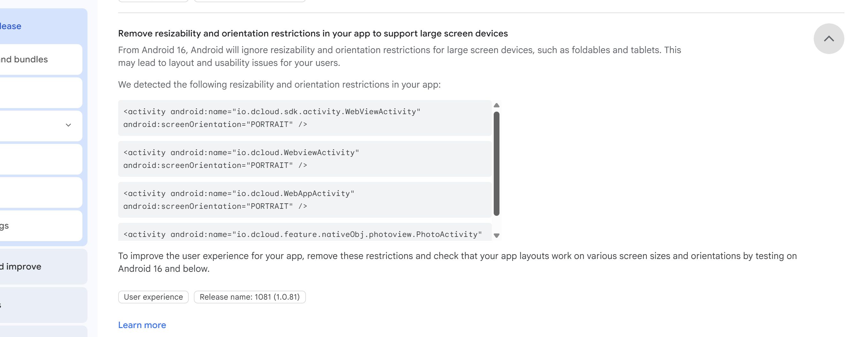Click the 'Remove resizability and orientation restrictions' heading
868x337 pixels.
click(313, 33)
